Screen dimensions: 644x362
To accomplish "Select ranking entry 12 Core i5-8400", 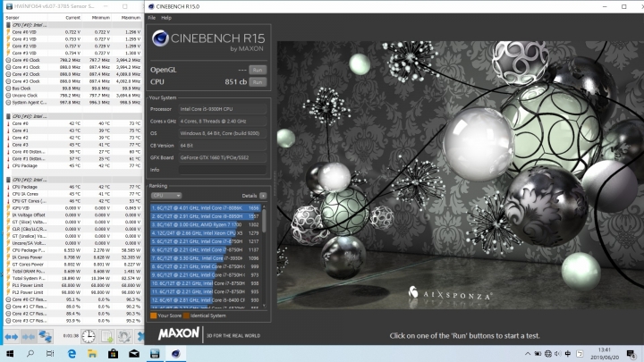I will [x=206, y=300].
